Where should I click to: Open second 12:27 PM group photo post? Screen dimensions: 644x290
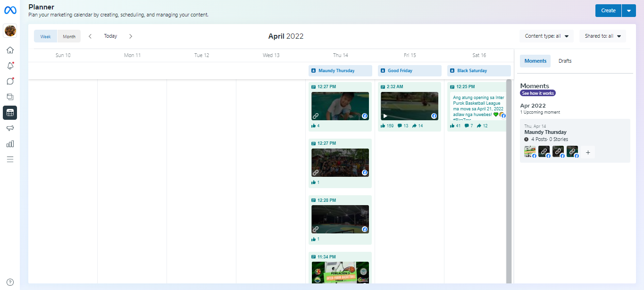(x=340, y=163)
